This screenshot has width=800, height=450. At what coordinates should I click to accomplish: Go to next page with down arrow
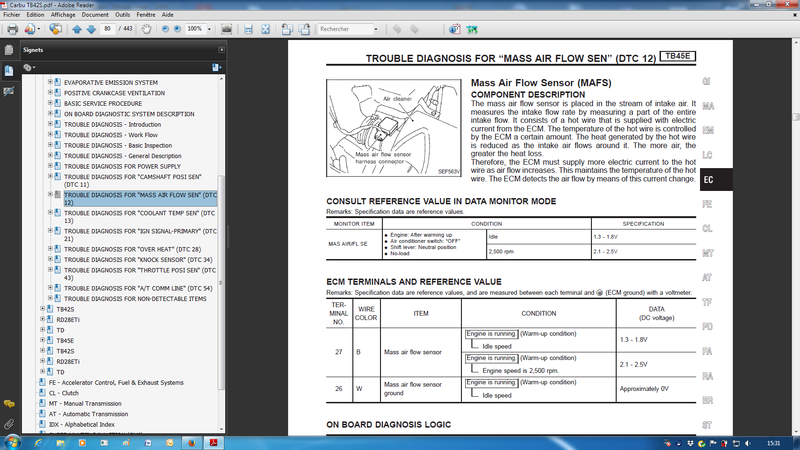(91, 29)
